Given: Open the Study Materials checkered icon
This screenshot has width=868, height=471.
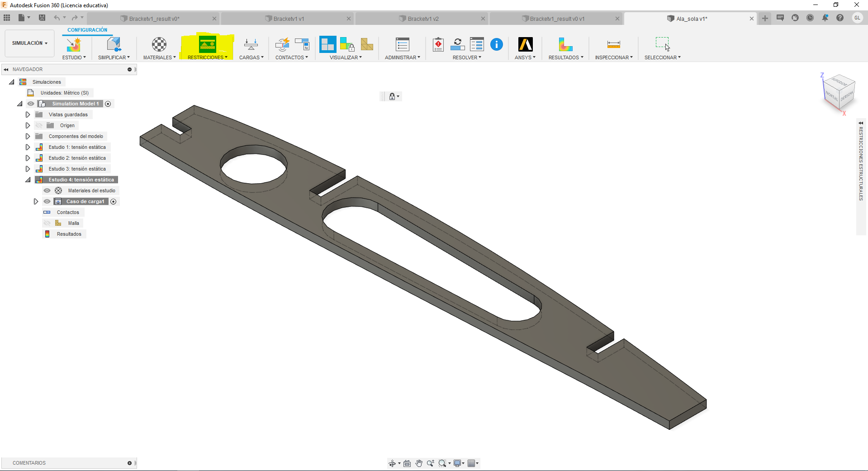Looking at the screenshot, I should pos(159,44).
